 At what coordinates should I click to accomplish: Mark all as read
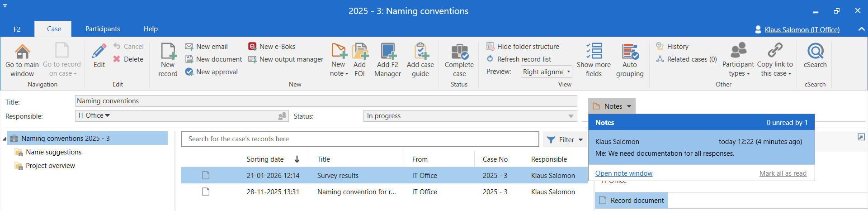click(783, 173)
